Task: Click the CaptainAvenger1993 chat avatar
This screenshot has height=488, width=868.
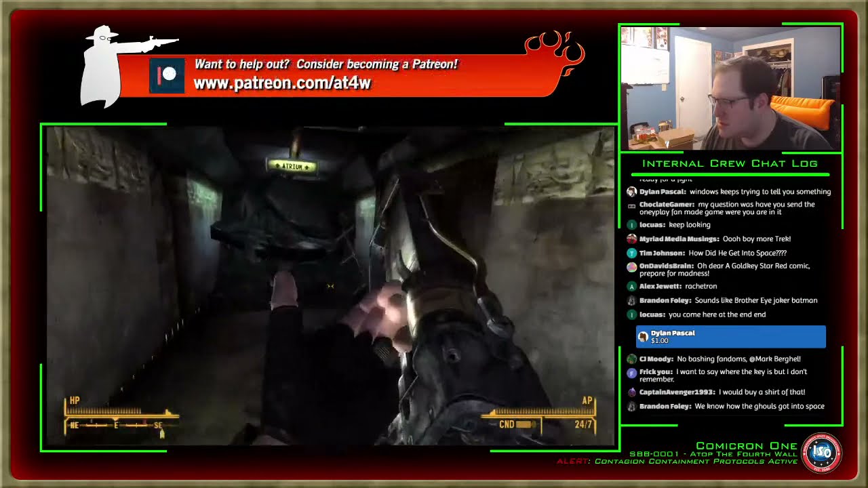Action: pyautogui.click(x=631, y=392)
